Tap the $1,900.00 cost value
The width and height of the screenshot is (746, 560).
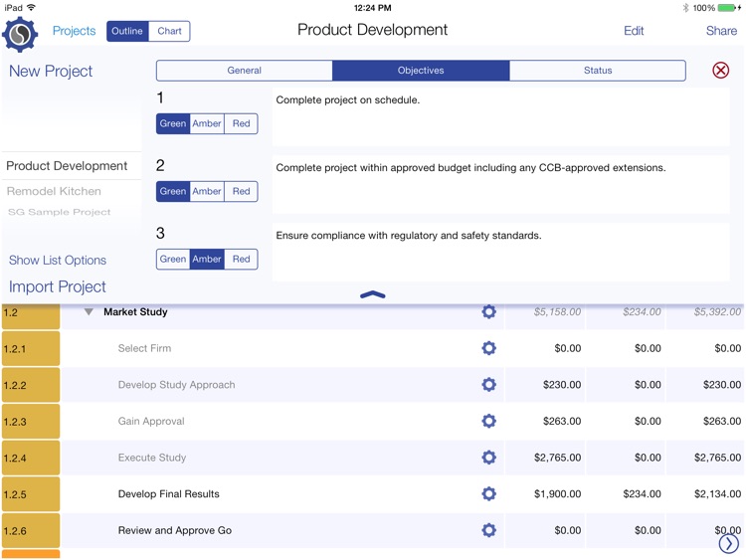click(x=557, y=494)
